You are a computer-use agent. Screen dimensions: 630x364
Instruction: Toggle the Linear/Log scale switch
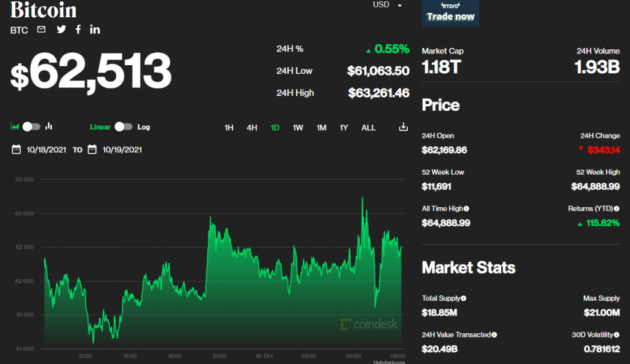pos(123,127)
